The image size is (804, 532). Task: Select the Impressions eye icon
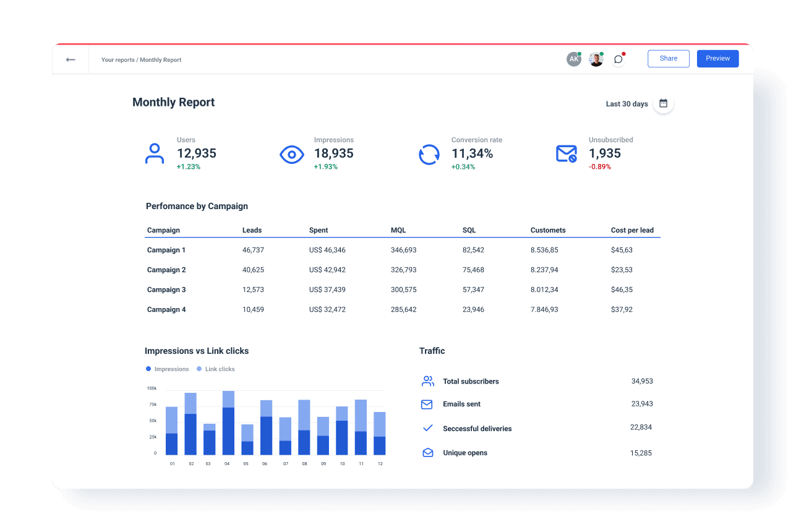[292, 154]
